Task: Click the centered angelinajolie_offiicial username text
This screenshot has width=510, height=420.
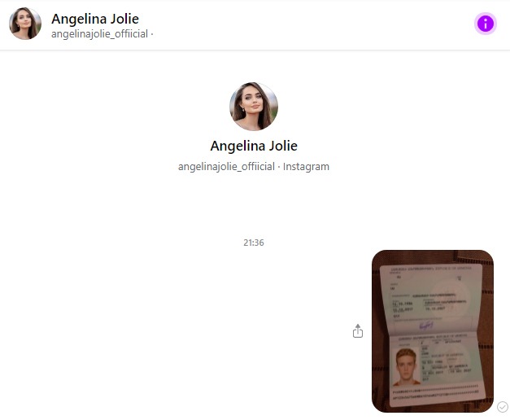Action: point(226,167)
